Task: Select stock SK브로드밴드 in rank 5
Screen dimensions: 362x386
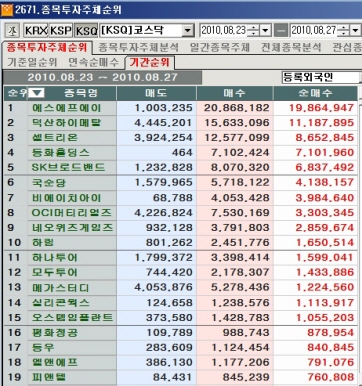Action: 68,167
